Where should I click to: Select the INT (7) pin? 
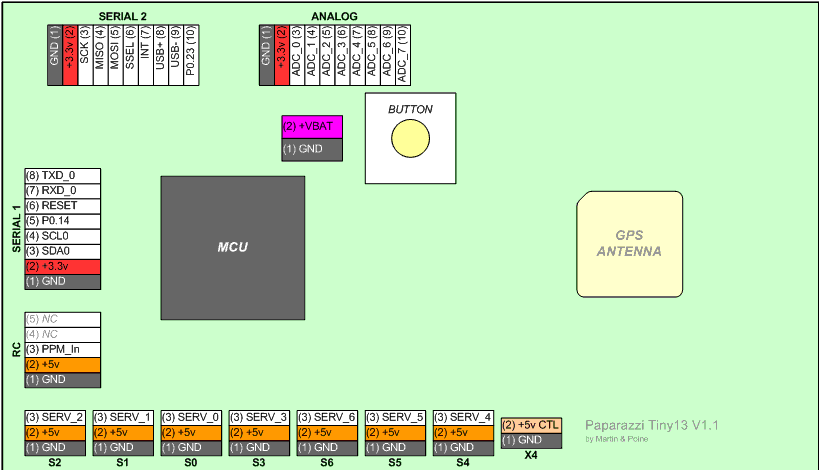pos(146,55)
